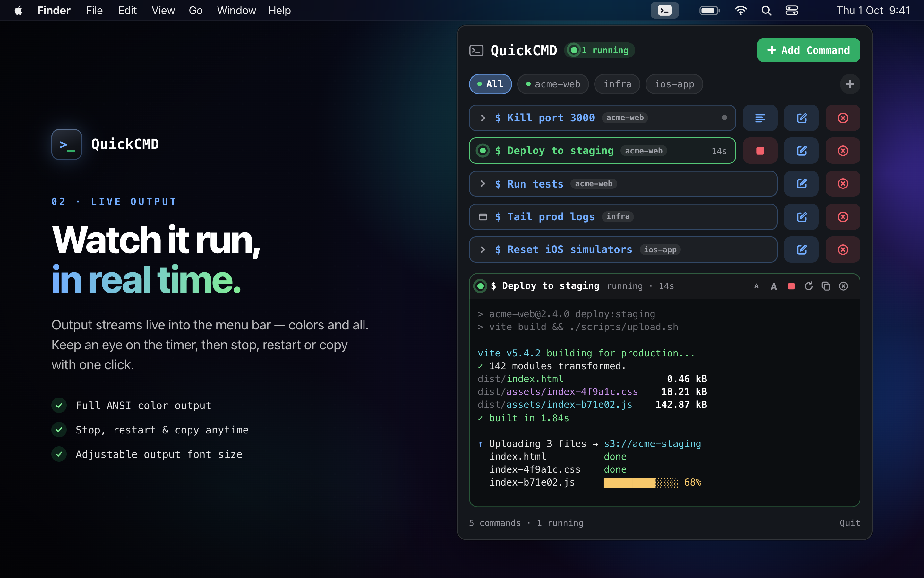Increase output font size (large A)
Viewport: 924px width, 578px height.
coord(774,286)
